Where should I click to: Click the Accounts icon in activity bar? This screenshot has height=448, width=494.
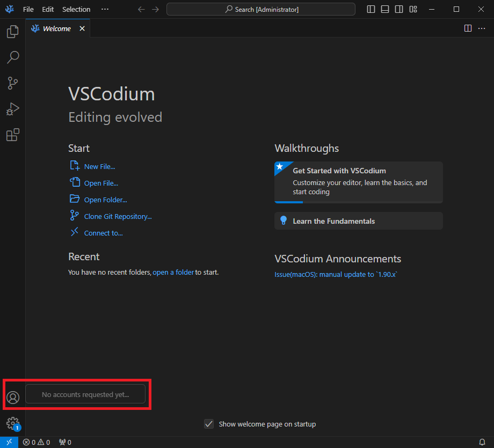(13, 398)
